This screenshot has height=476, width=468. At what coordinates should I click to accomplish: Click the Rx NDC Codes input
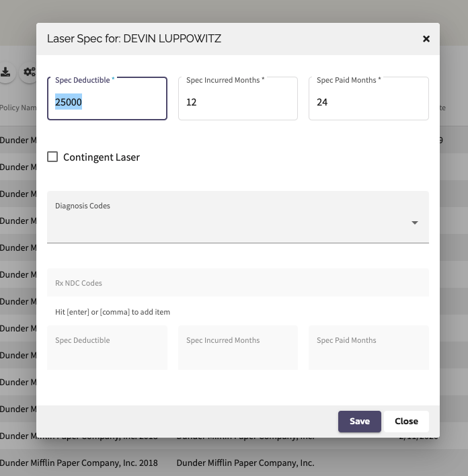point(238,282)
